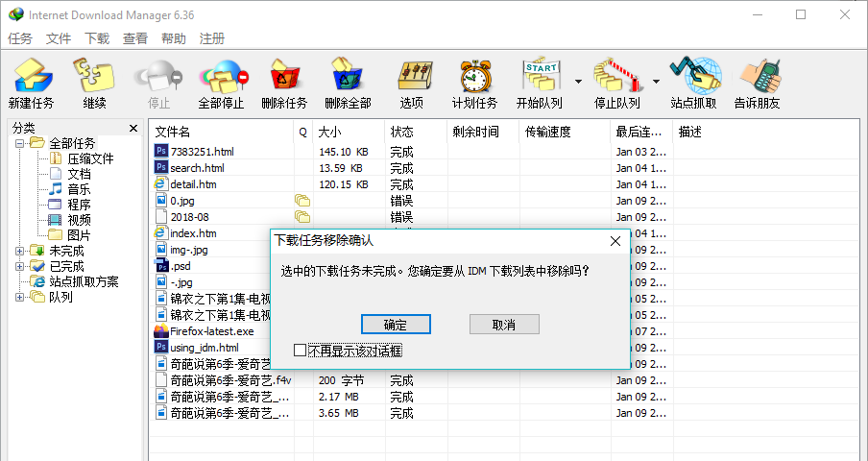The image size is (868, 461).
Task: Select the img-.jpg download row
Action: coord(211,250)
